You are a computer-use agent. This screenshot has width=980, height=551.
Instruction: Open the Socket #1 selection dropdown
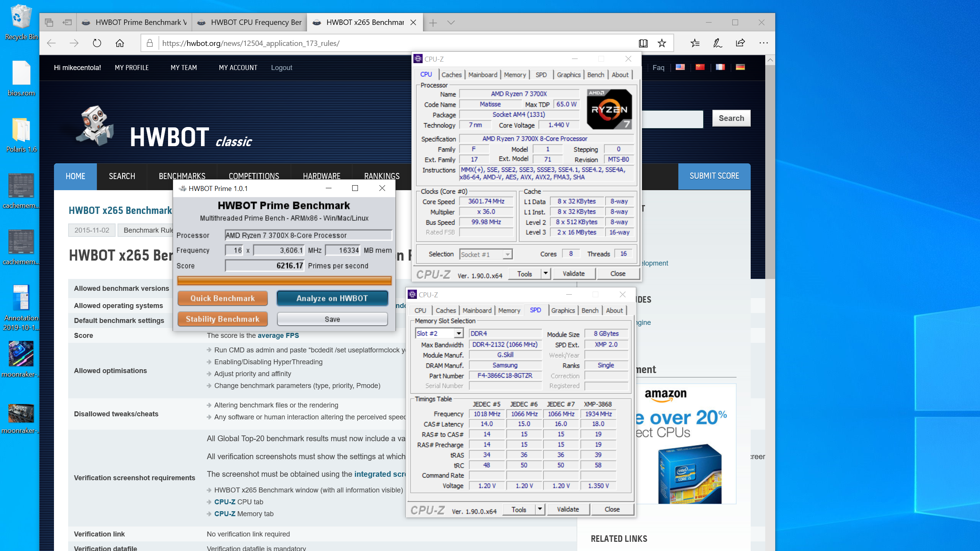(x=507, y=254)
